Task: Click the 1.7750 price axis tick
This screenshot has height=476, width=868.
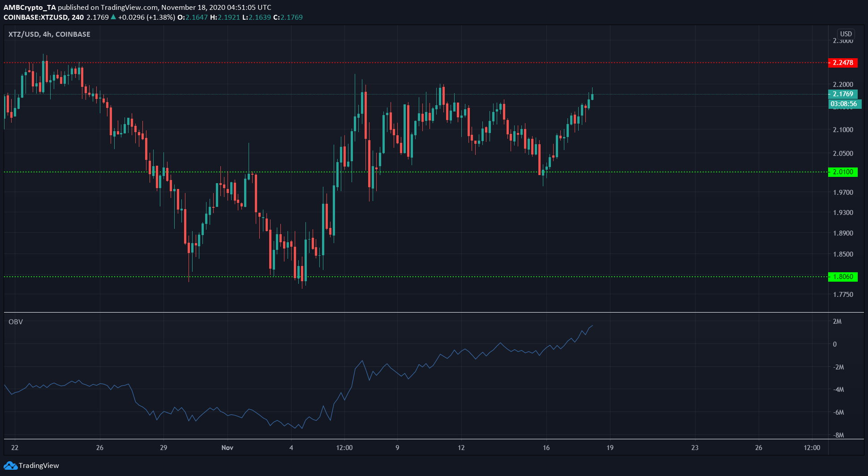Action: coord(843,295)
